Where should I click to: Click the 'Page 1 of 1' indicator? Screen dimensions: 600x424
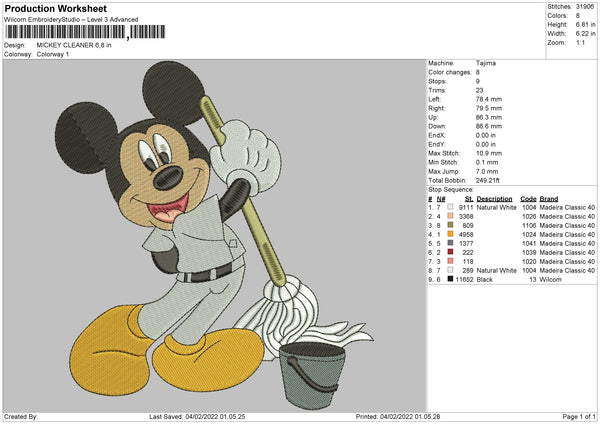click(x=579, y=417)
